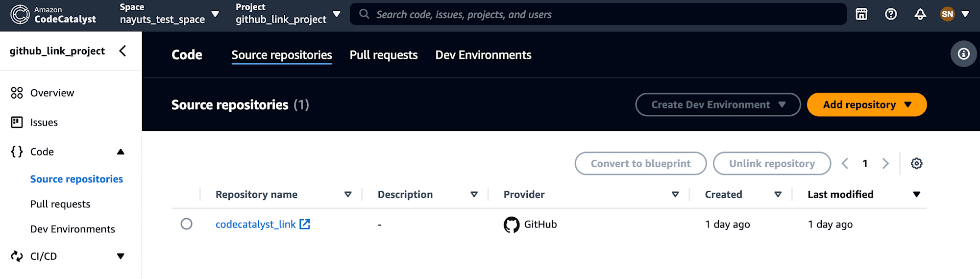Image resolution: width=980 pixels, height=279 pixels.
Task: Open Add repository dropdown
Action: click(x=866, y=104)
